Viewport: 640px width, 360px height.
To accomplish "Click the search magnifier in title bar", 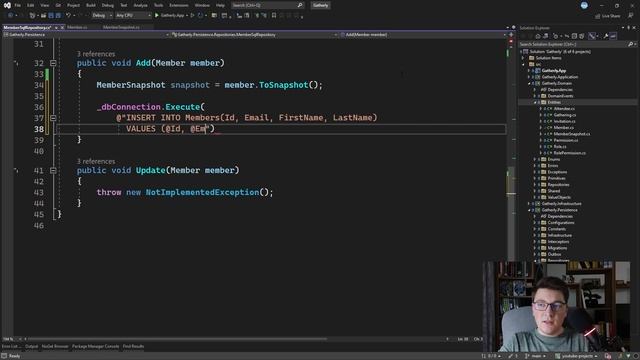I will (300, 5).
